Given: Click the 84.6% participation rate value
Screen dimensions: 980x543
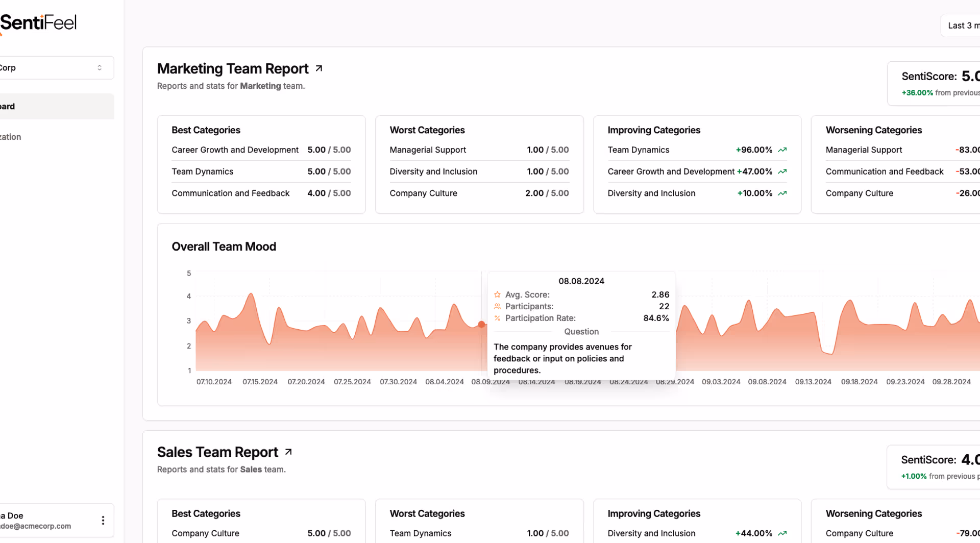Looking at the screenshot, I should pyautogui.click(x=656, y=318).
